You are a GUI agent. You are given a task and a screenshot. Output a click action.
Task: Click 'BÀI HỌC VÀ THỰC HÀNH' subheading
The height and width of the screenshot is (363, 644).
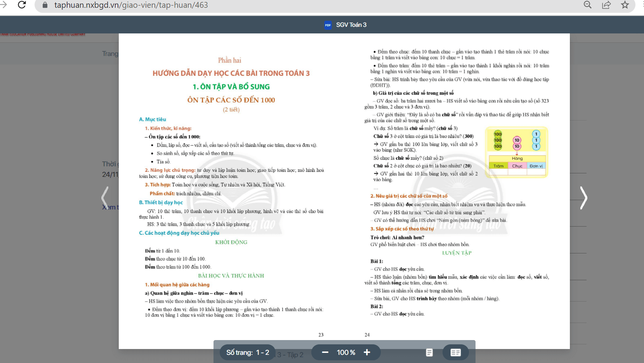tap(231, 276)
